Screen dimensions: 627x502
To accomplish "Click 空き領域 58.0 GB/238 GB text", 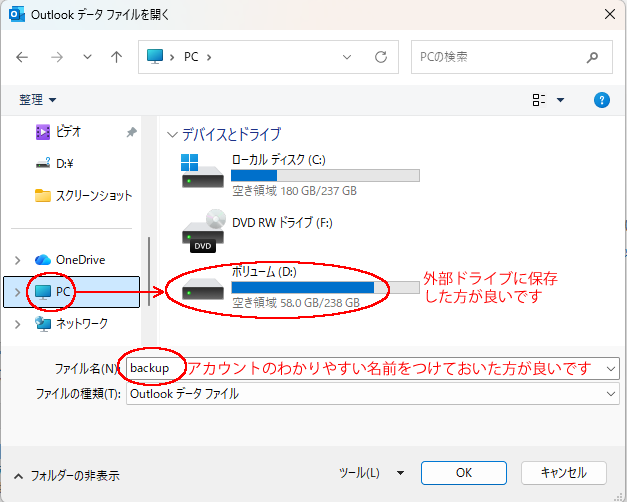I will (x=296, y=303).
